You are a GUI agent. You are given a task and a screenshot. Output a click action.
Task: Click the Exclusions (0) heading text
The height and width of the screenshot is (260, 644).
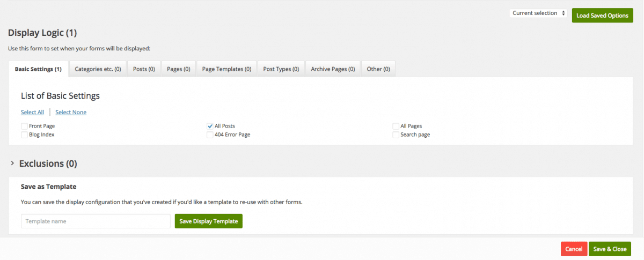point(48,164)
